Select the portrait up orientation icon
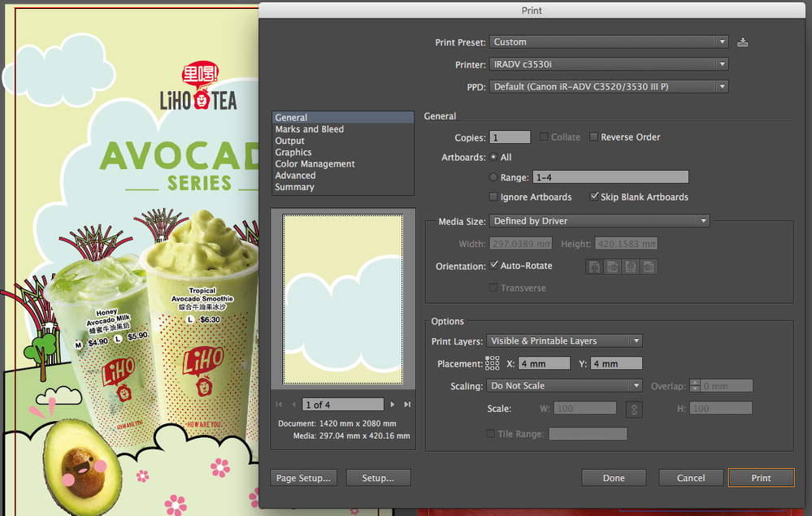The image size is (812, 516). pyautogui.click(x=594, y=267)
